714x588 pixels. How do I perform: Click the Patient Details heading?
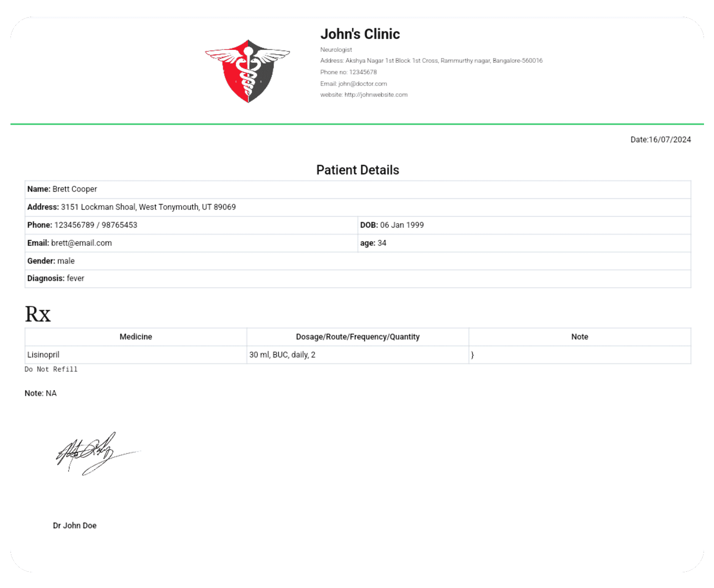(357, 170)
